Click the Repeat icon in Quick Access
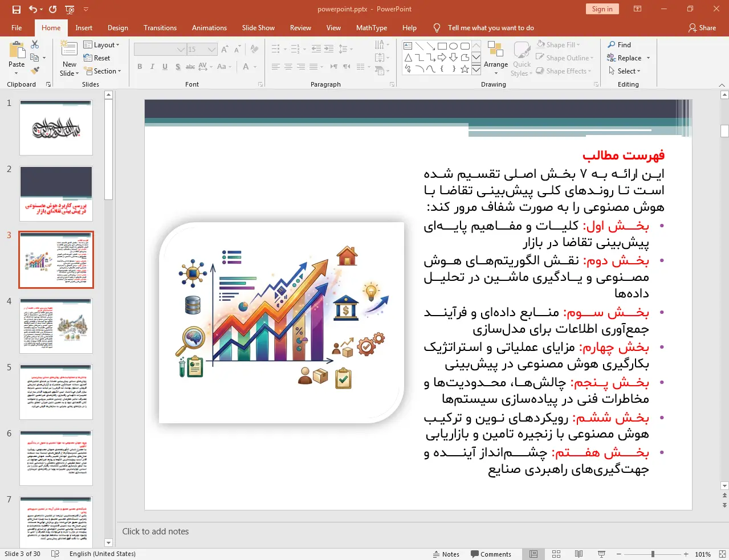The image size is (729, 560). tap(52, 9)
